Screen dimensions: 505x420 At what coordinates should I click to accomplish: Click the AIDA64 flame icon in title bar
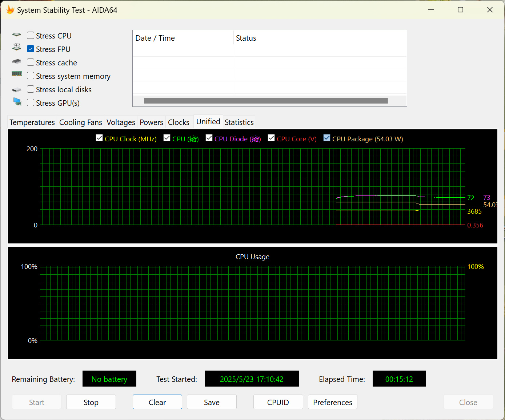click(x=10, y=10)
